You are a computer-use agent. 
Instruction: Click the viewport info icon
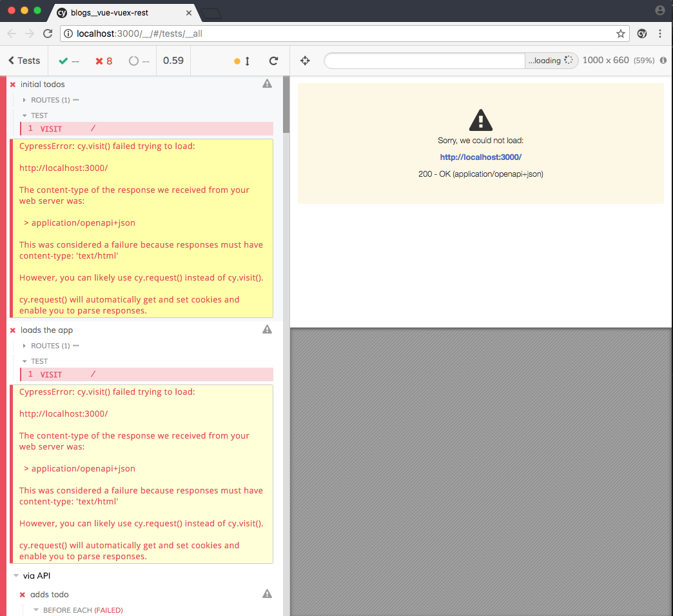(663, 61)
